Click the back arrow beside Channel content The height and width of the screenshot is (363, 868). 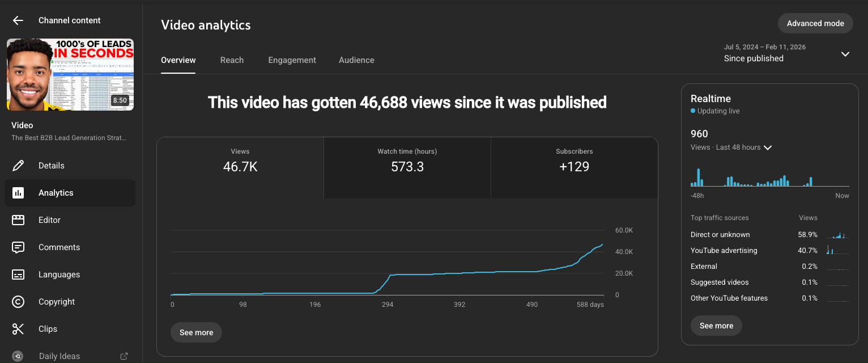pyautogui.click(x=18, y=20)
